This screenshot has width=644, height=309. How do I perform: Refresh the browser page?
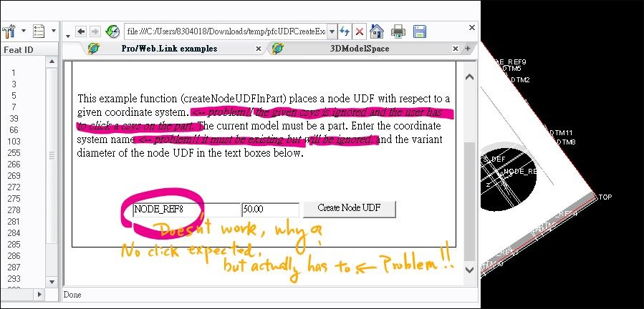[345, 31]
